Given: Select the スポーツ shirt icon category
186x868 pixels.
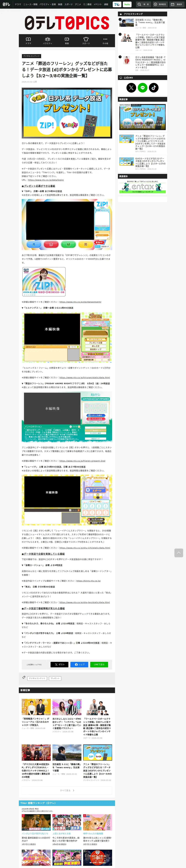Looking at the screenshot, I should (86, 41).
